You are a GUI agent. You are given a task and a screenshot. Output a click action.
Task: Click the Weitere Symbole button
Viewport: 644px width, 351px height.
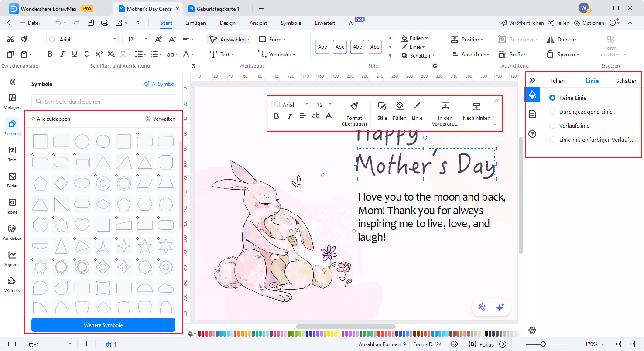coord(103,325)
